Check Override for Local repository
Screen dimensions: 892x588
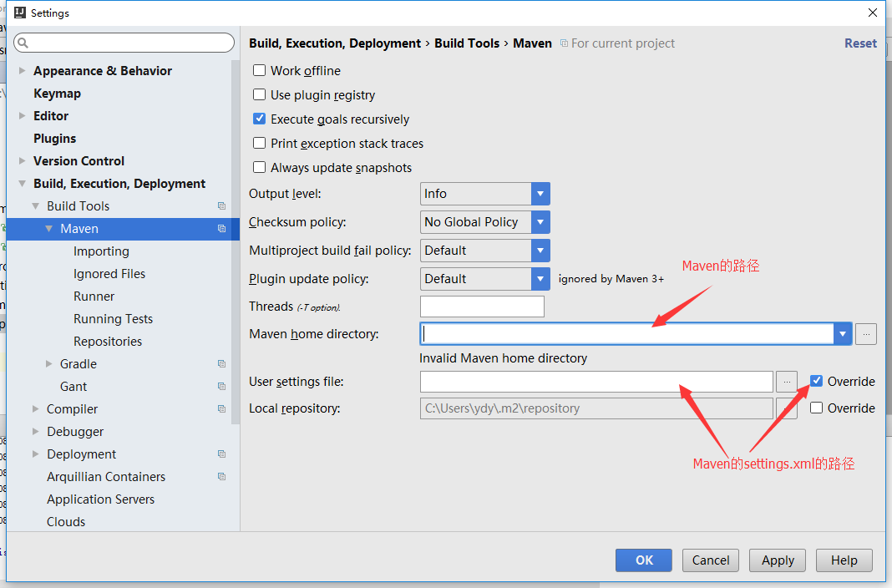tap(816, 408)
